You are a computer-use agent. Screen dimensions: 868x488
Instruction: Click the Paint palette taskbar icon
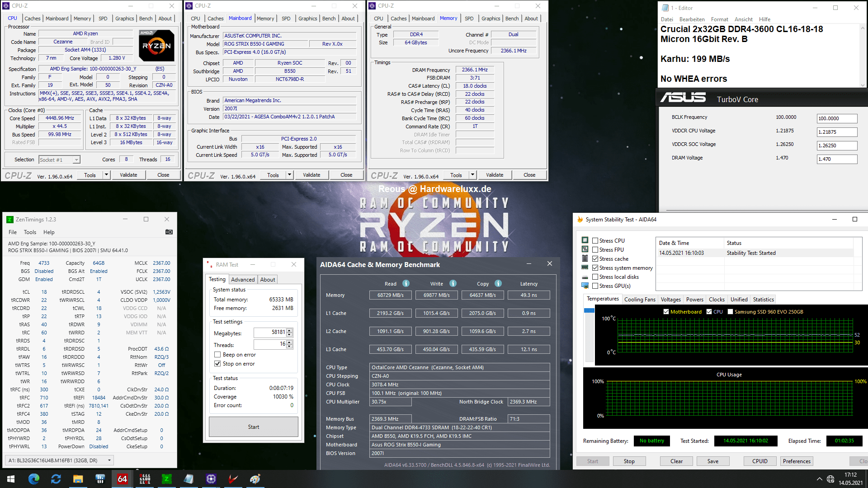coord(255,479)
